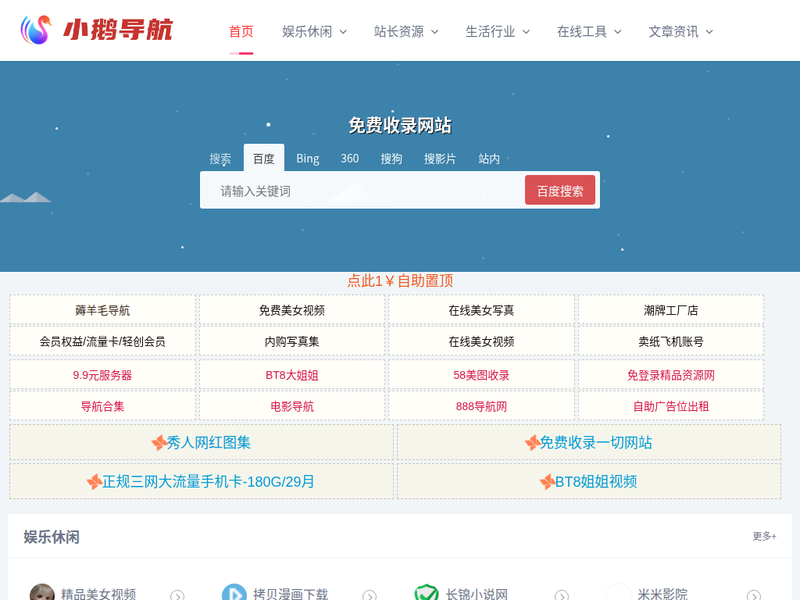Image resolution: width=800 pixels, height=600 pixels.
Task: Open the 拷贝漫画下载 site entry
Action: pyautogui.click(x=290, y=594)
